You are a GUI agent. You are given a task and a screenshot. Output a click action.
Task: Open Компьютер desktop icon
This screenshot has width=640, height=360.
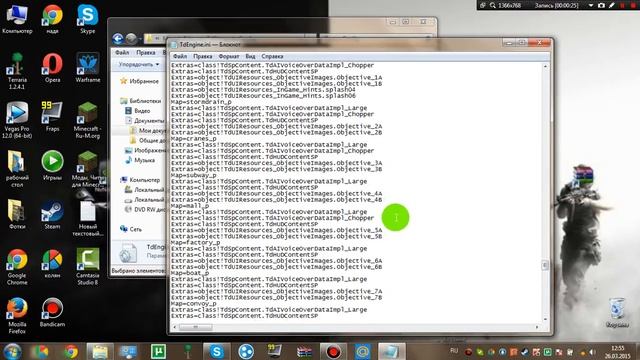click(17, 19)
